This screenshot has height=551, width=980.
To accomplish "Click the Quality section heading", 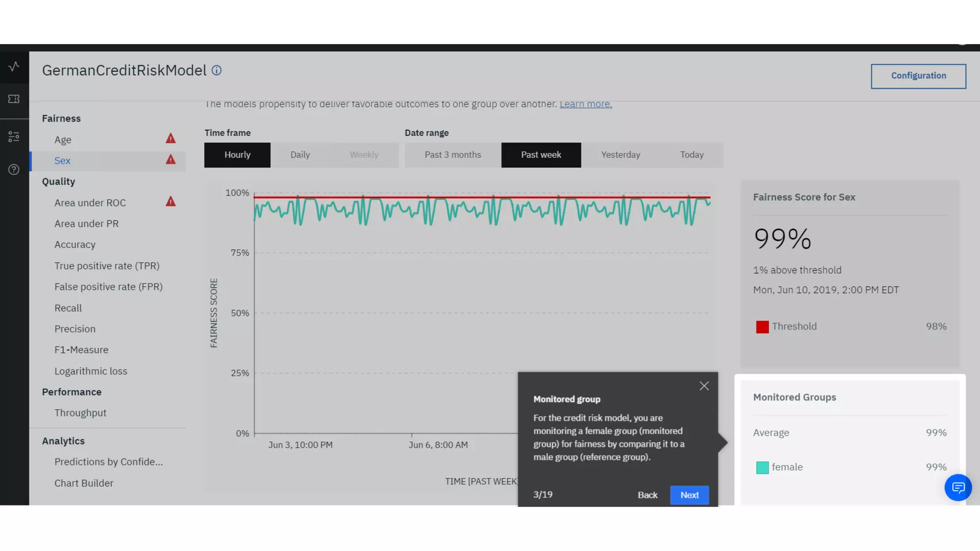I will pyautogui.click(x=58, y=182).
